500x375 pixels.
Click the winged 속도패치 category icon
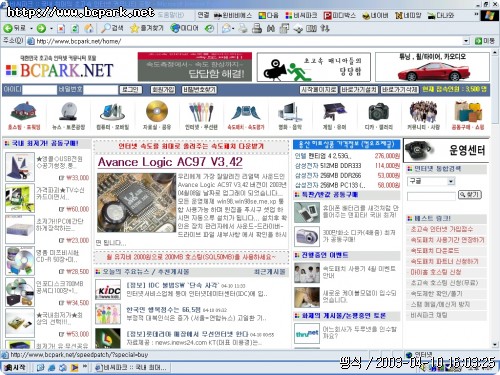coord(246,113)
